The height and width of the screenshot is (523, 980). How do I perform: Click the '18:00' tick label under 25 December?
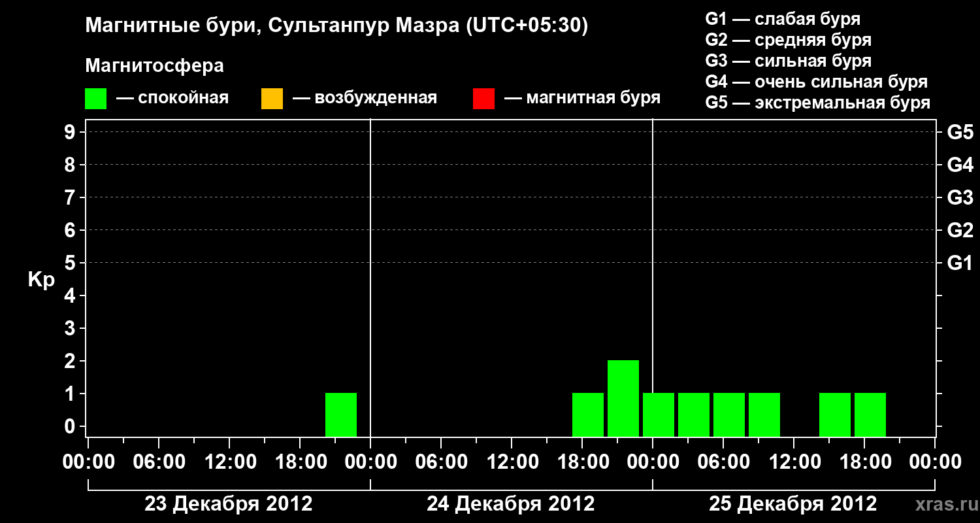(x=864, y=462)
